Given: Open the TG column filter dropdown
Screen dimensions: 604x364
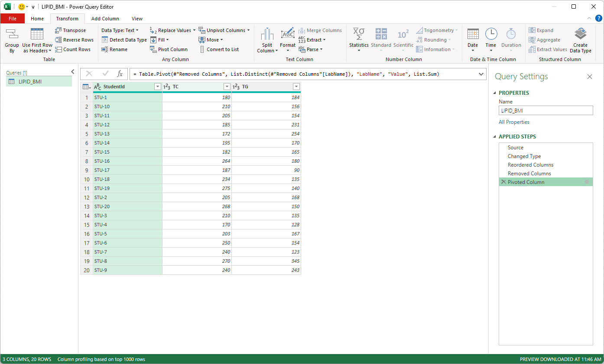Looking at the screenshot, I should pyautogui.click(x=296, y=87).
